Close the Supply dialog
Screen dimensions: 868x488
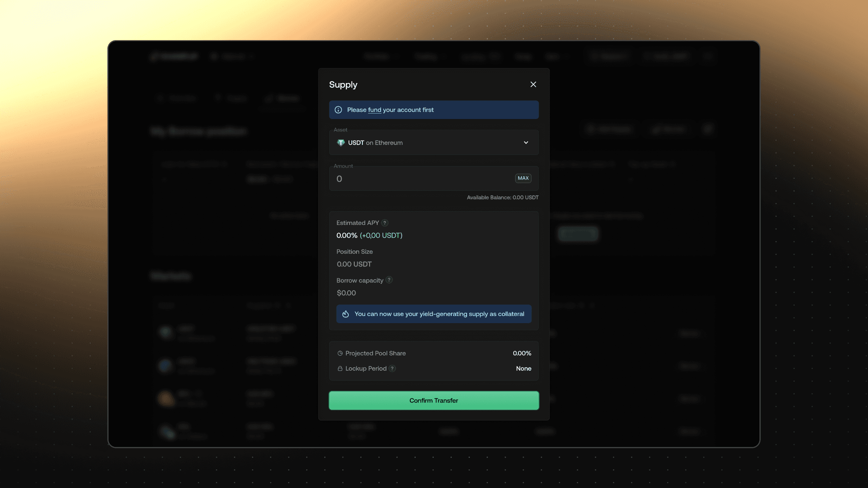[533, 84]
